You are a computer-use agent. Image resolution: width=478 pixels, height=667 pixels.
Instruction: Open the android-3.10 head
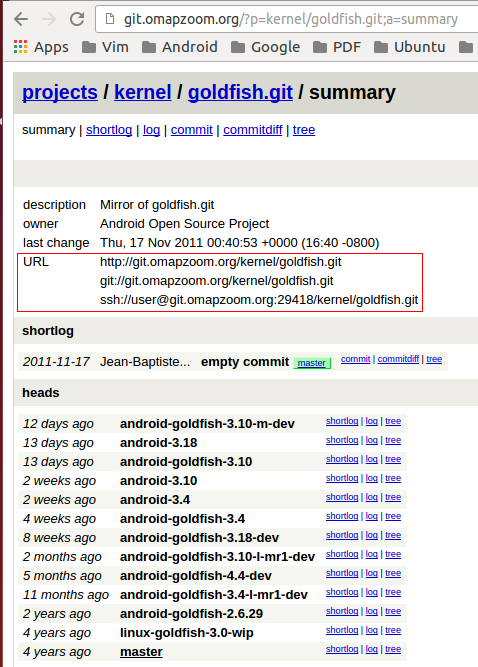point(159,481)
